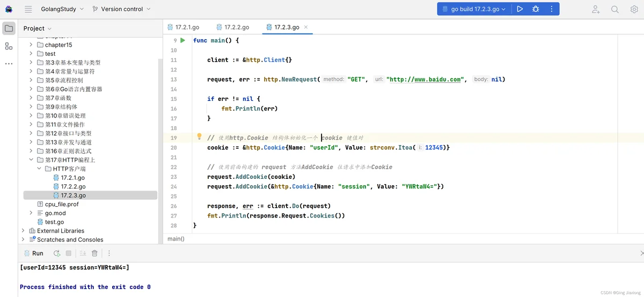Open more options in the Run toolbar

pos(109,253)
